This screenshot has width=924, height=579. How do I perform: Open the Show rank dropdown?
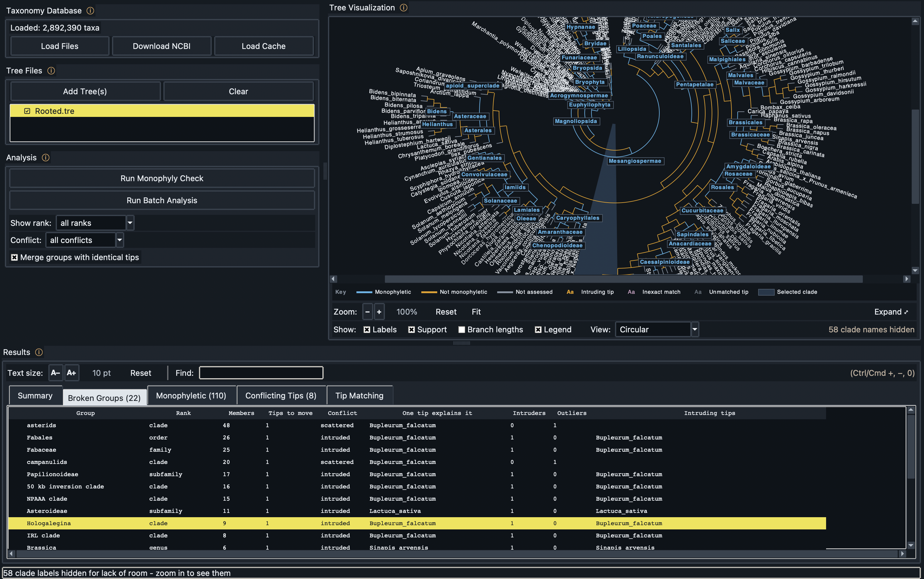tap(130, 223)
